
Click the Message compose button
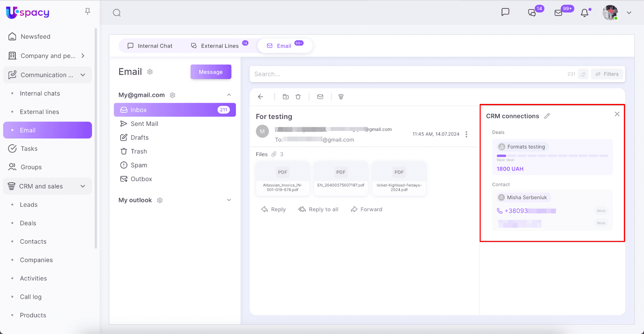click(x=211, y=72)
